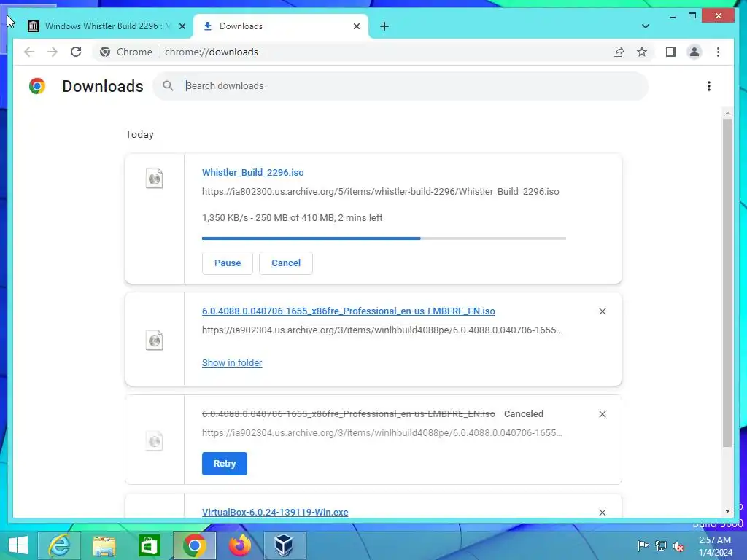Expand the tab search chevron

pos(645,26)
